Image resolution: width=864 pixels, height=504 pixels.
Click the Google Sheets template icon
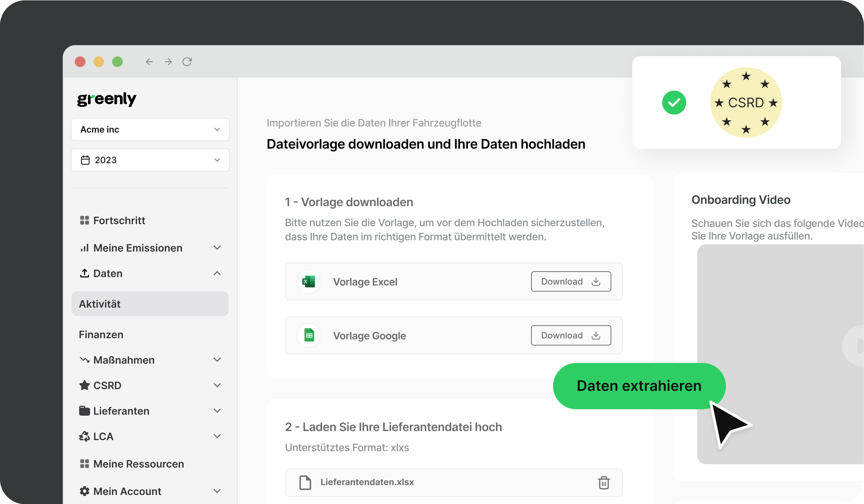pyautogui.click(x=309, y=335)
